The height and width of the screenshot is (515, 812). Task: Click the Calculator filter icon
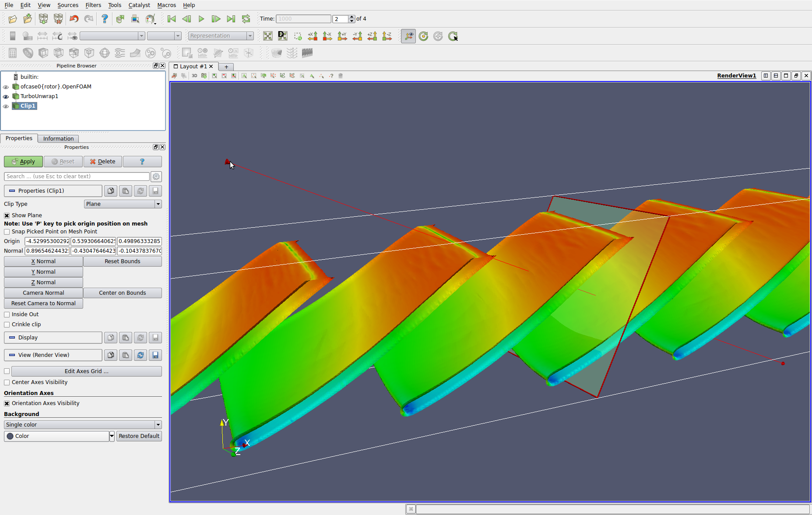click(x=13, y=53)
